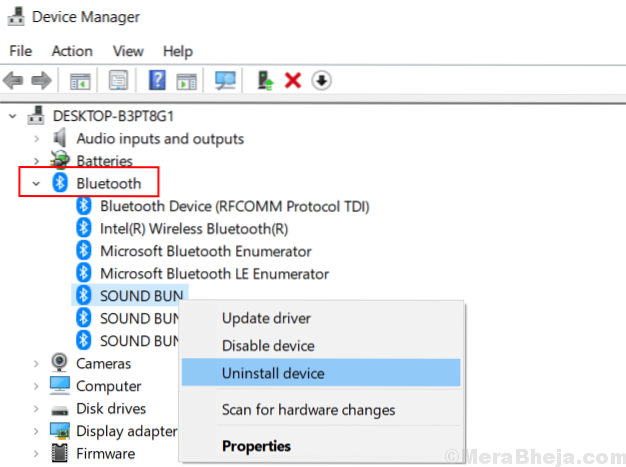Expand the Disk drives category
Image resolution: width=626 pixels, height=467 pixels.
pyautogui.click(x=36, y=409)
